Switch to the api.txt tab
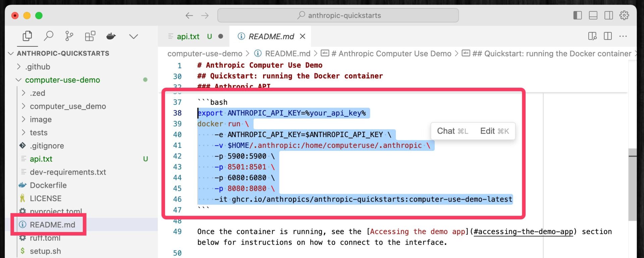Image resolution: width=644 pixels, height=258 pixels. click(188, 36)
